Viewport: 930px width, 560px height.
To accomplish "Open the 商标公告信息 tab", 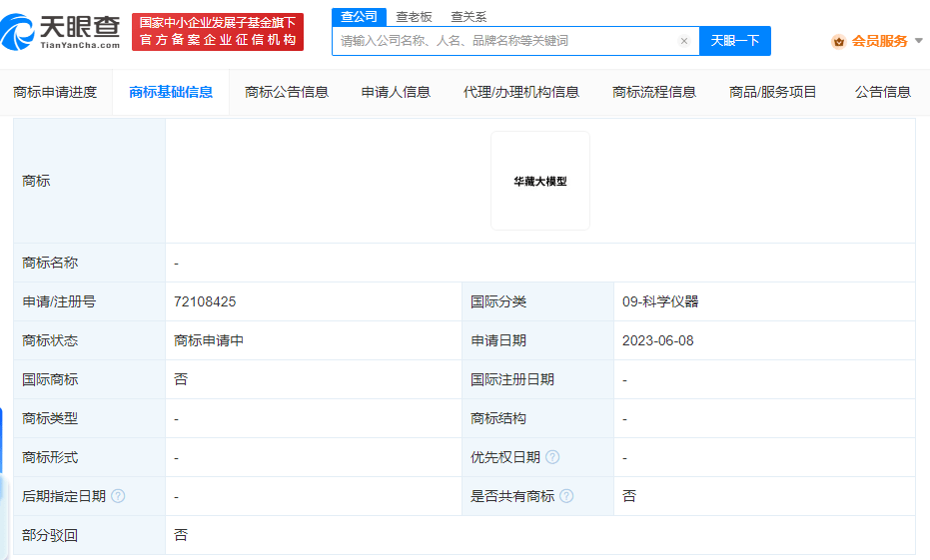I will pyautogui.click(x=287, y=92).
